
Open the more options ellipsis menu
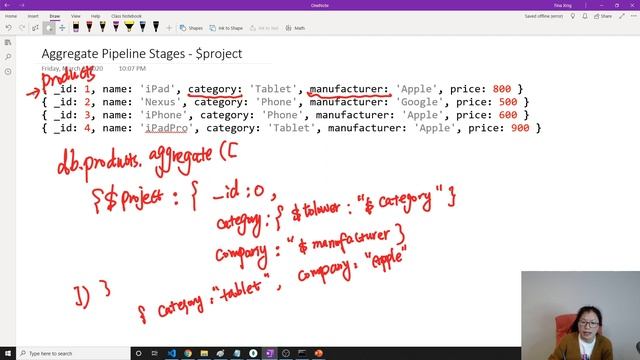633,16
